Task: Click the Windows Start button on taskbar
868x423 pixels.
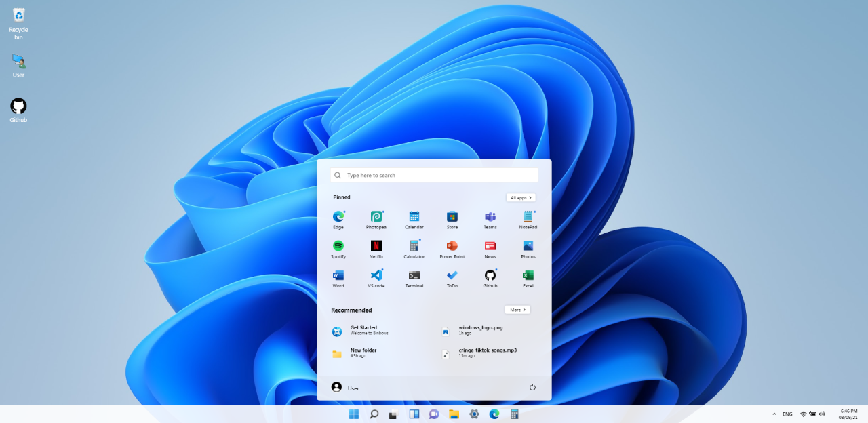Action: click(x=354, y=414)
